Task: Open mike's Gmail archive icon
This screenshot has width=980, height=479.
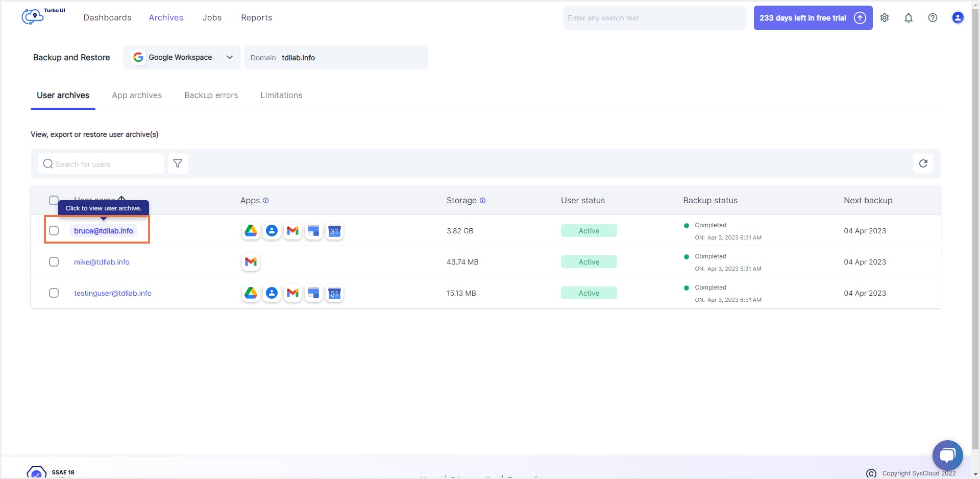Action: pos(251,262)
